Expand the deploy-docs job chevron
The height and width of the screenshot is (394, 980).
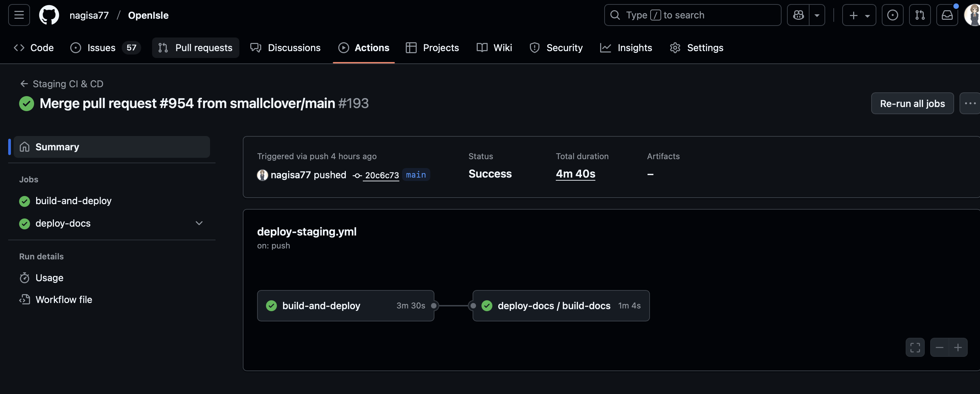[199, 223]
